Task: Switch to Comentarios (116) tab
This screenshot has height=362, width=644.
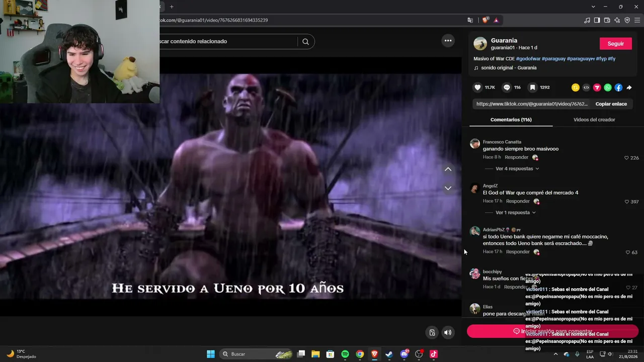Action: pos(511,120)
